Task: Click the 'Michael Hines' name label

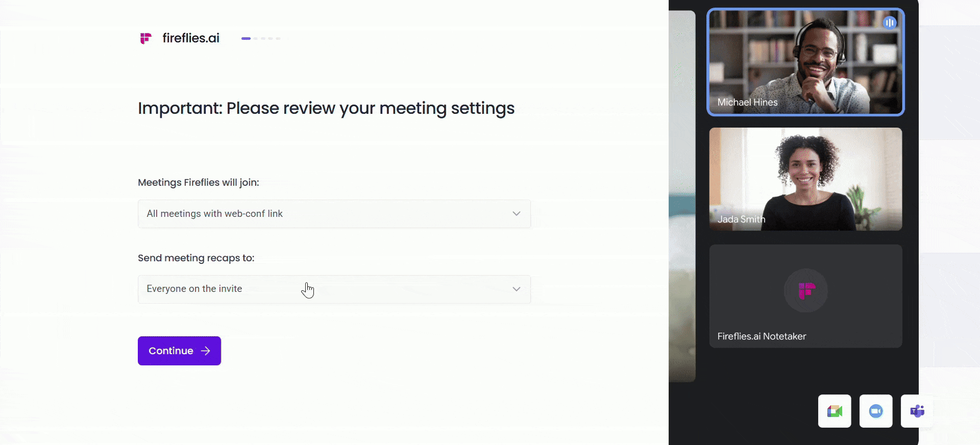Action: point(747,102)
